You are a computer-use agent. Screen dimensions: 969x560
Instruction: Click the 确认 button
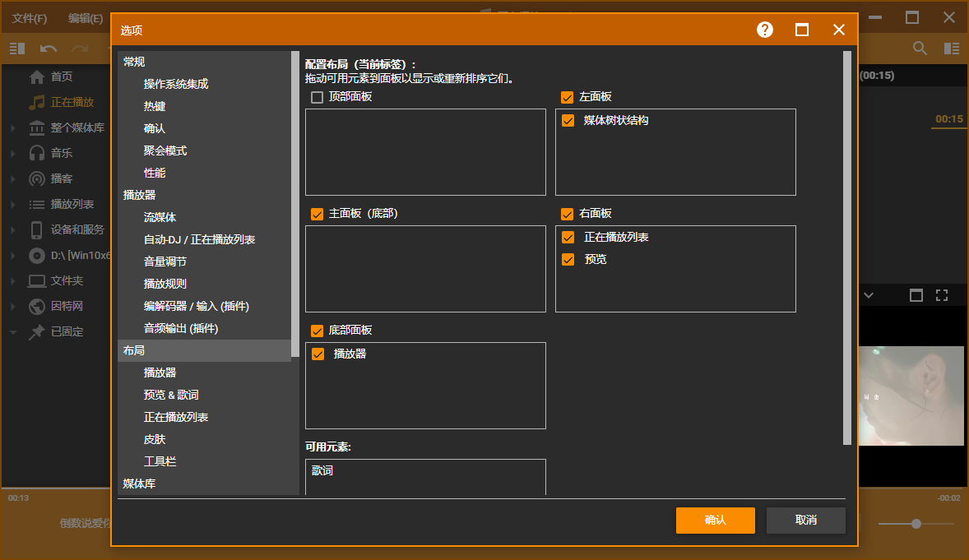coord(715,520)
